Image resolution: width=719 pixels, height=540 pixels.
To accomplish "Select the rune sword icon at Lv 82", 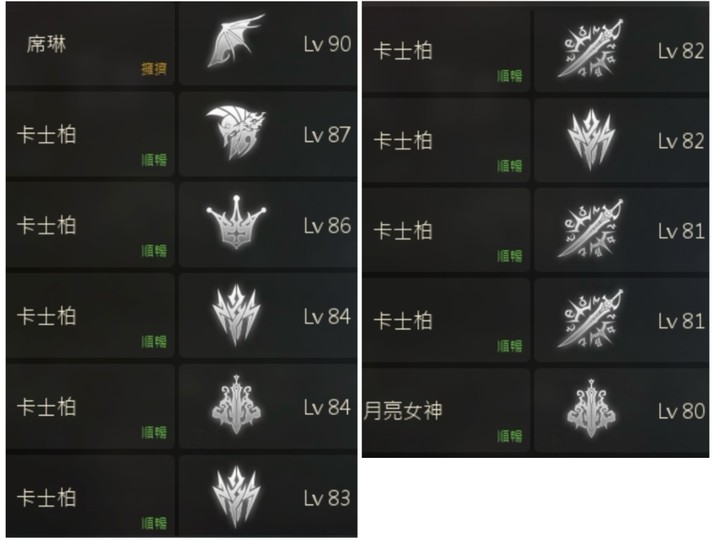I will click(591, 49).
